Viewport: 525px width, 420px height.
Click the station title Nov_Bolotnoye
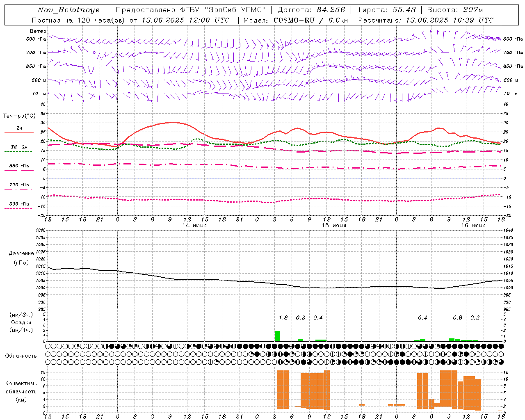[x=68, y=10]
